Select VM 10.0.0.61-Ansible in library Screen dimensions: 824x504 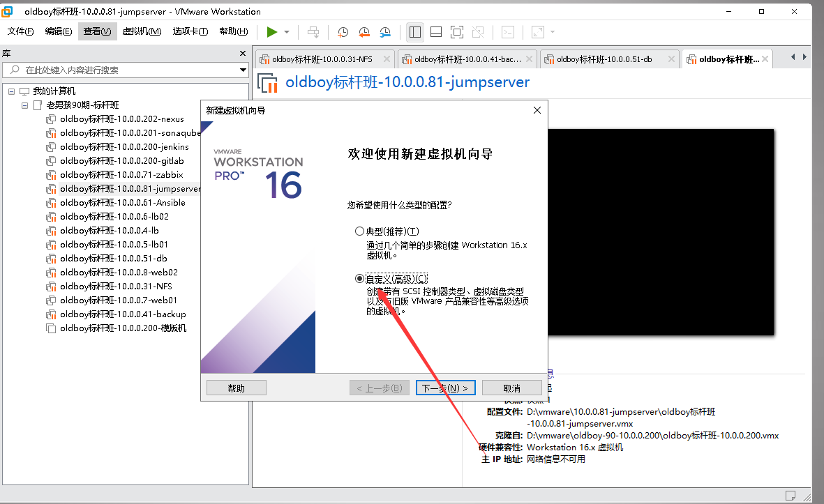[122, 203]
